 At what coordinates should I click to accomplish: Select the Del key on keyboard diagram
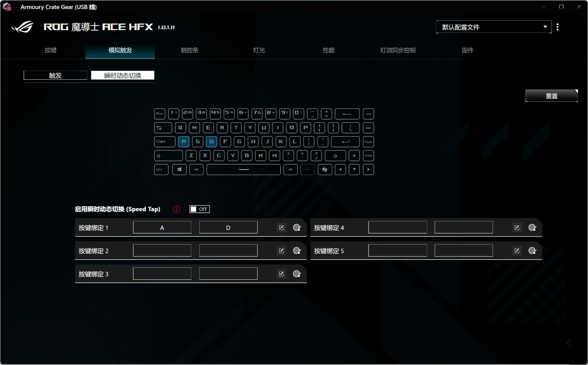coord(368,128)
